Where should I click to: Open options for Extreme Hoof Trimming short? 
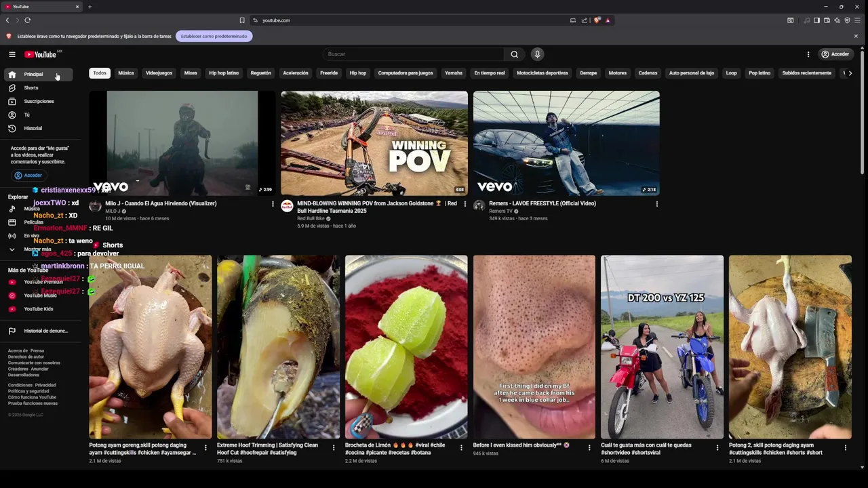334,448
